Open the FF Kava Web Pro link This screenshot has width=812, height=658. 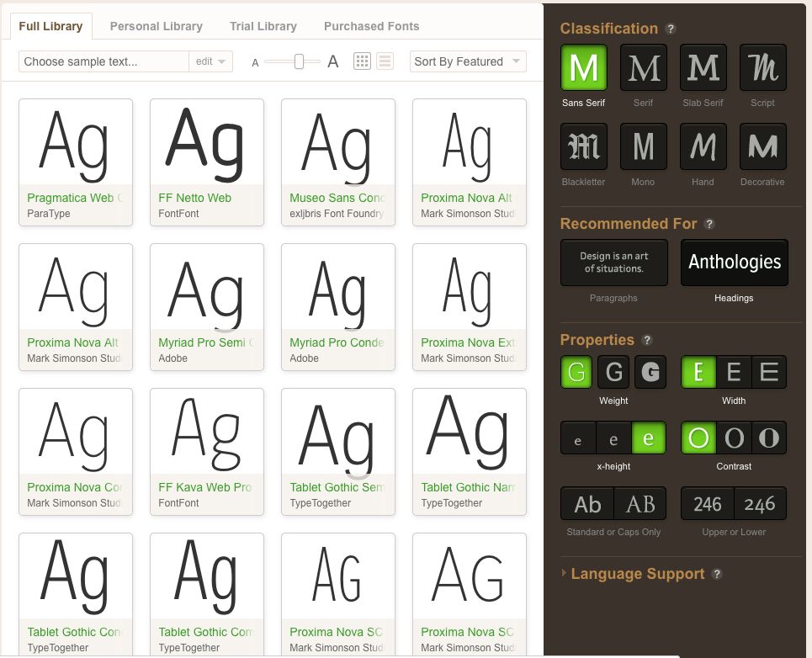pyautogui.click(x=205, y=487)
